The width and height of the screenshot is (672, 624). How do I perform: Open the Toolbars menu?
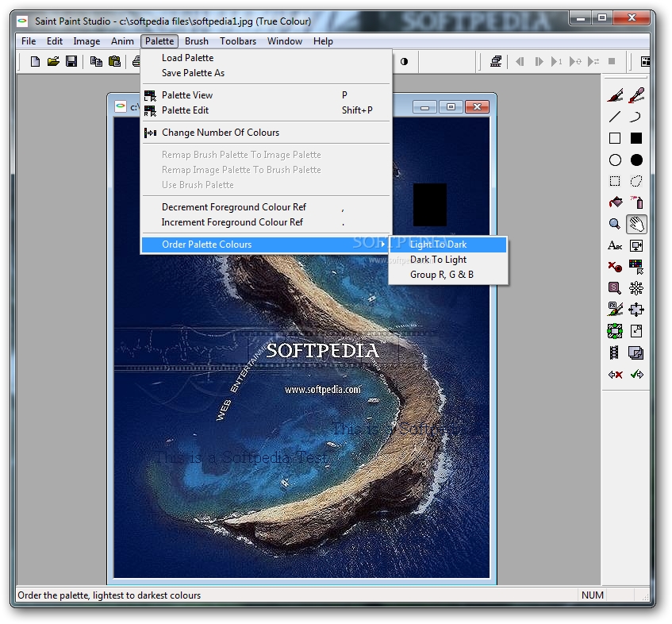click(238, 41)
